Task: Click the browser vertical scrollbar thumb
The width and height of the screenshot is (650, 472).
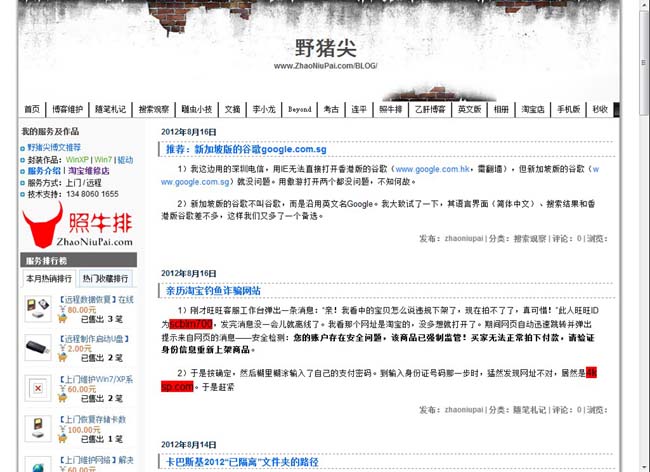Action: pos(643,62)
